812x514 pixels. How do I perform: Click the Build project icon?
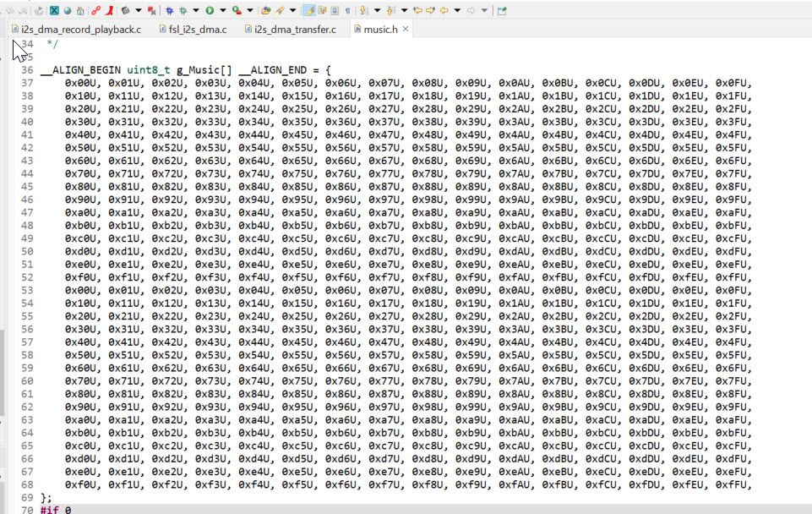pyautogui.click(x=125, y=10)
